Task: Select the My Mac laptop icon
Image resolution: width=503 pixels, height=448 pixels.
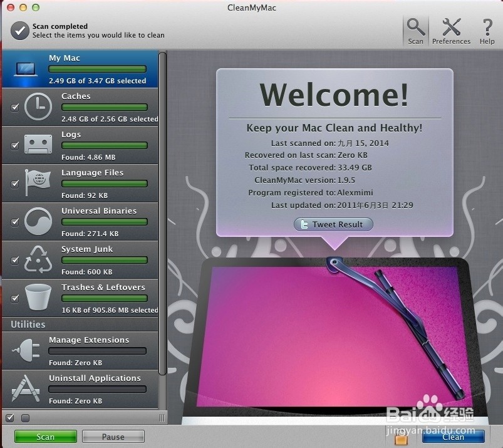Action: tap(26, 70)
